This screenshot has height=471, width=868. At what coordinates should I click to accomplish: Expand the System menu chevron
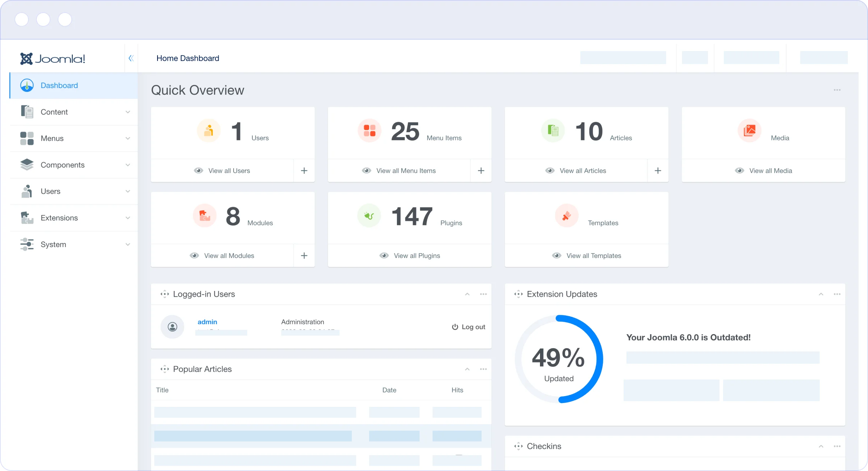(128, 245)
